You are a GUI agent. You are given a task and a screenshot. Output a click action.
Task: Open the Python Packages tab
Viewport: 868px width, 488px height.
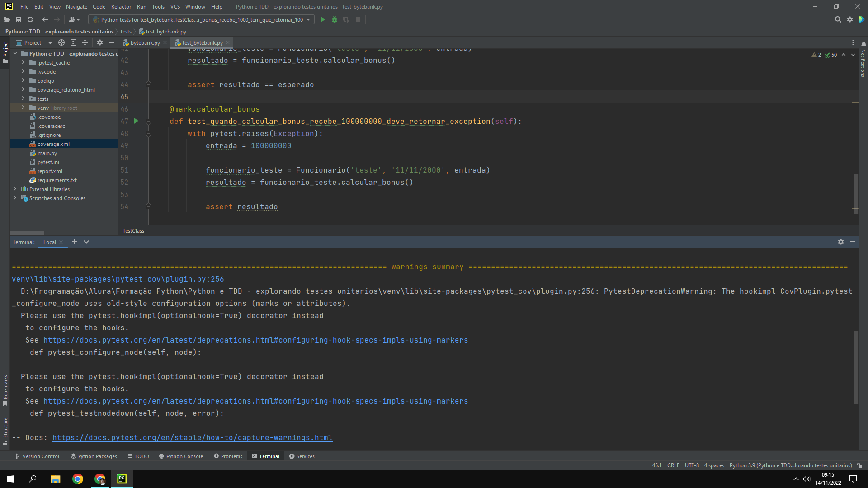[x=94, y=456]
